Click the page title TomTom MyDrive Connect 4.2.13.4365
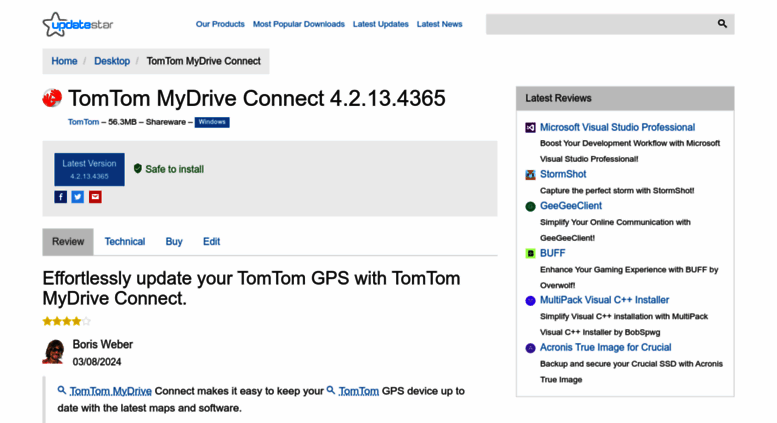Viewport: 777px width, 423px height. coord(257,98)
